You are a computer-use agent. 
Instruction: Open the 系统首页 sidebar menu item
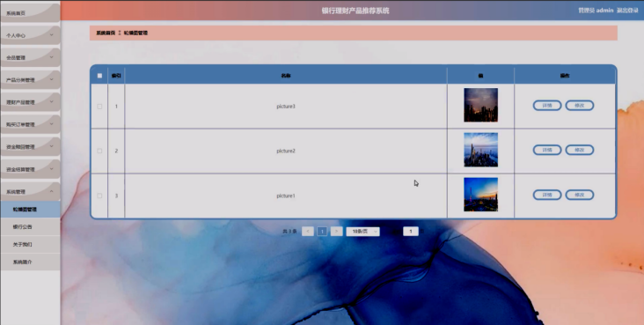[30, 13]
